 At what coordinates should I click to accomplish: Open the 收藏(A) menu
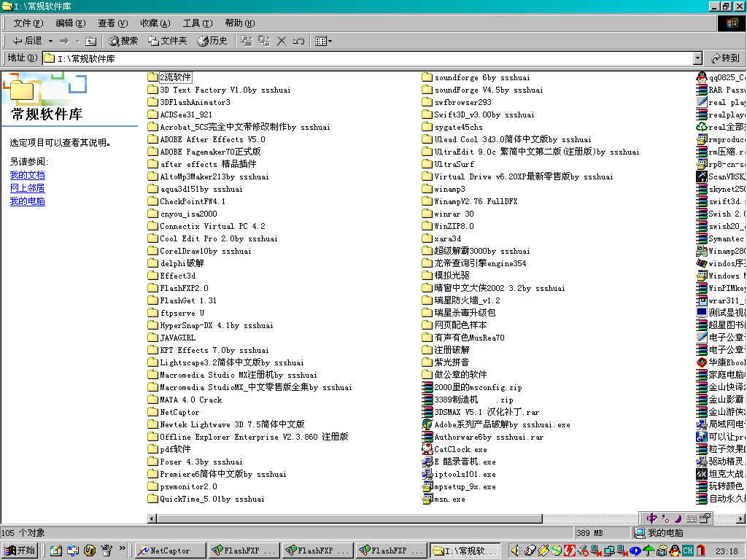pos(155,23)
